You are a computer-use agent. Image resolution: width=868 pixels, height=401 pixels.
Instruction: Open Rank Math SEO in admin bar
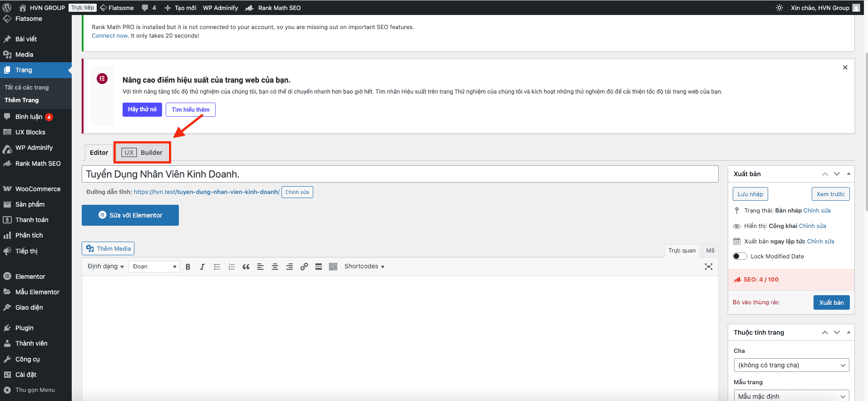(x=273, y=8)
